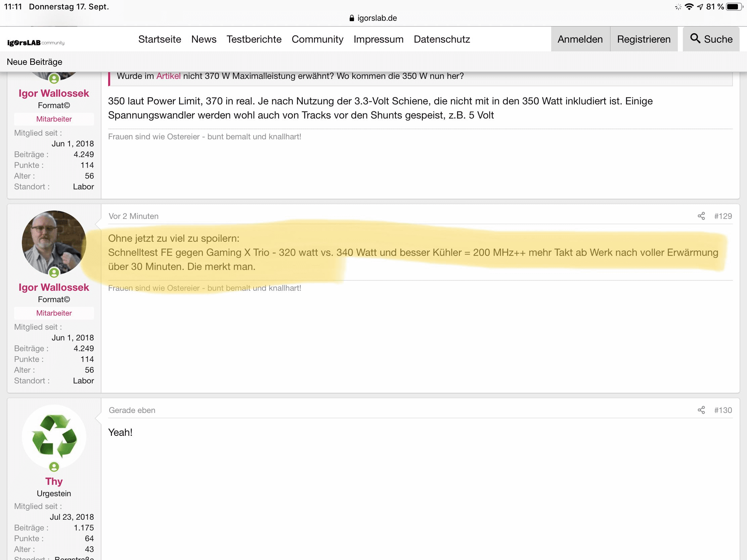
Task: Click share icon on post #129
Action: pos(701,216)
